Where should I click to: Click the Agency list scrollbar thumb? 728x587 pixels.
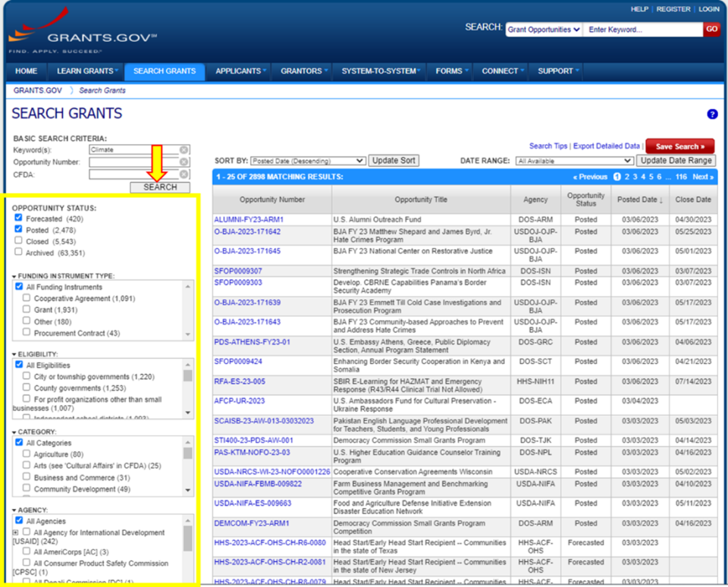187,538
